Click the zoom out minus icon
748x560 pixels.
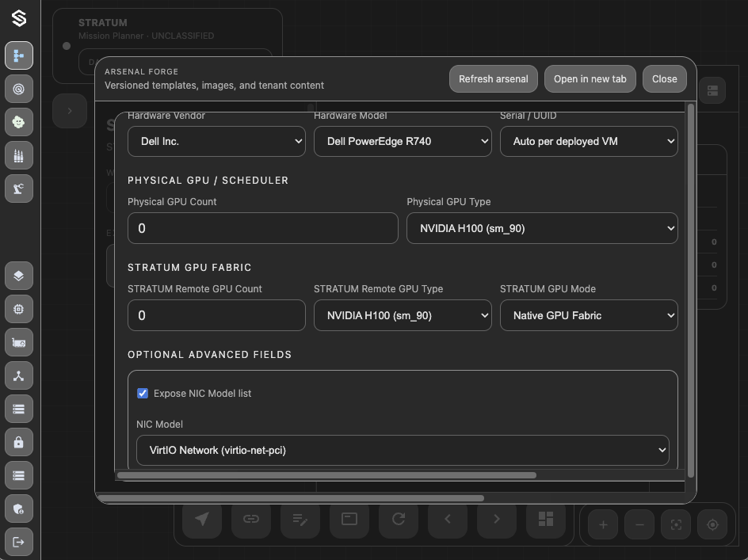[x=639, y=524]
